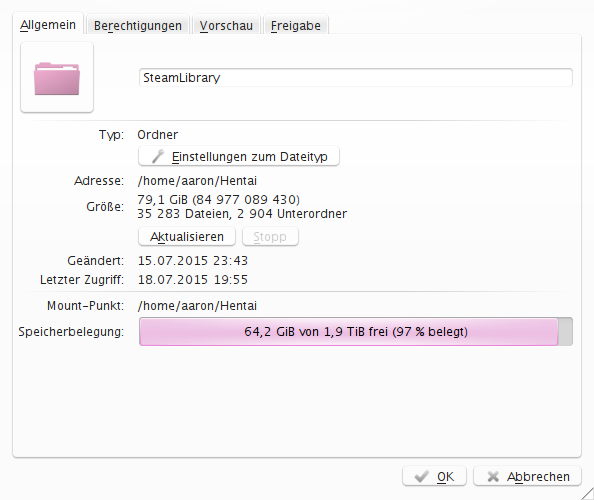Click the Mount-Punkt path value

(x=197, y=306)
